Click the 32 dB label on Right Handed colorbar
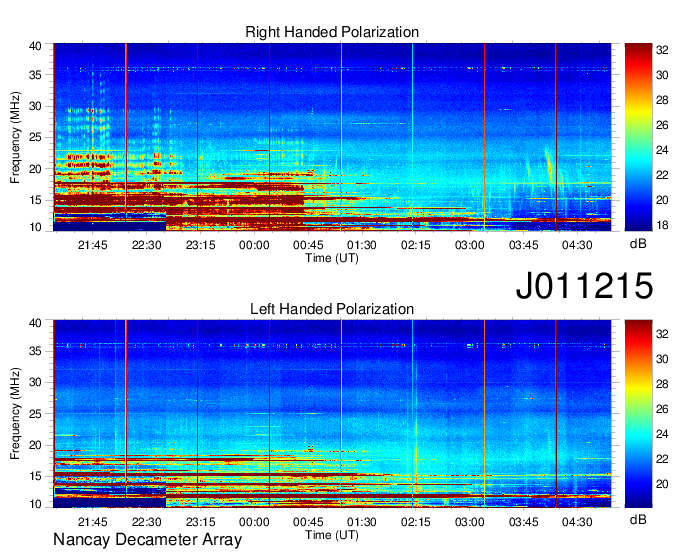Screen dimensions: 680x552 662,50
